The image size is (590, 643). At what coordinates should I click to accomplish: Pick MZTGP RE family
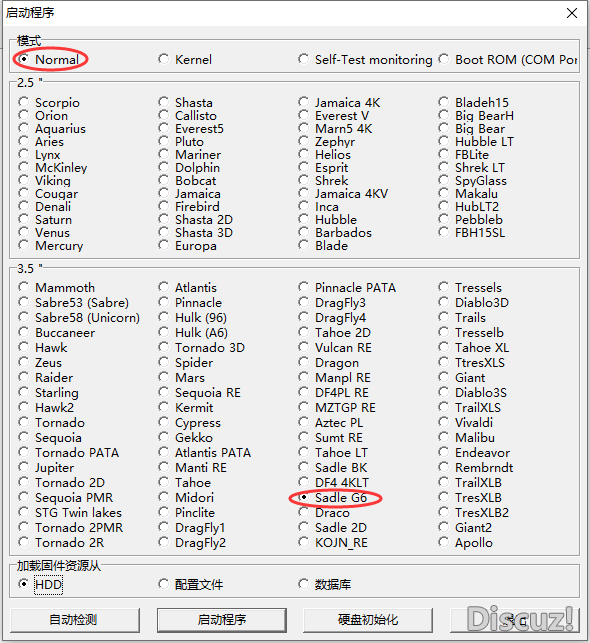click(x=303, y=407)
